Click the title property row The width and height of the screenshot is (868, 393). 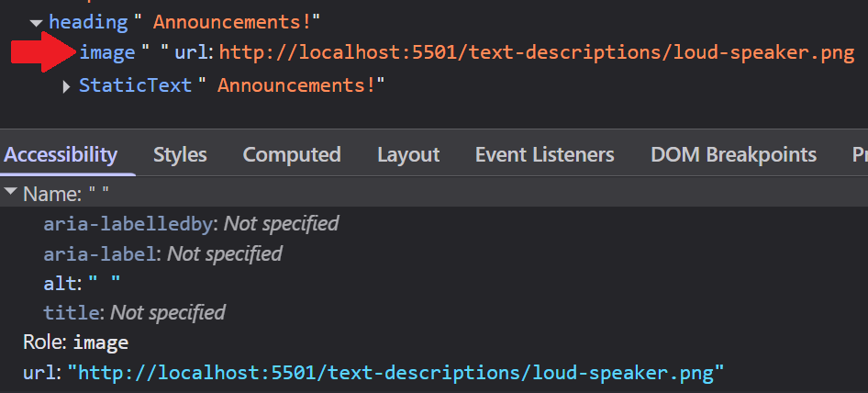[134, 312]
